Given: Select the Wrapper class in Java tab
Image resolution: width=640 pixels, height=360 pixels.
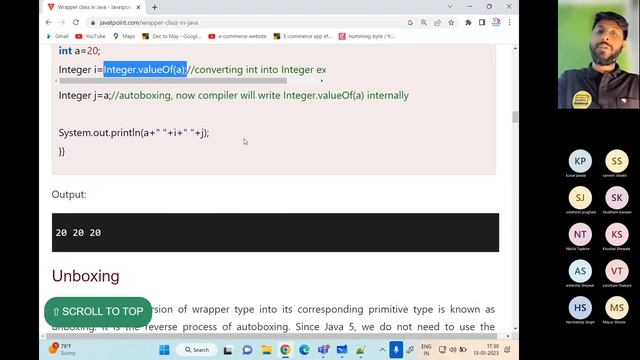Looking at the screenshot, I should (94, 7).
